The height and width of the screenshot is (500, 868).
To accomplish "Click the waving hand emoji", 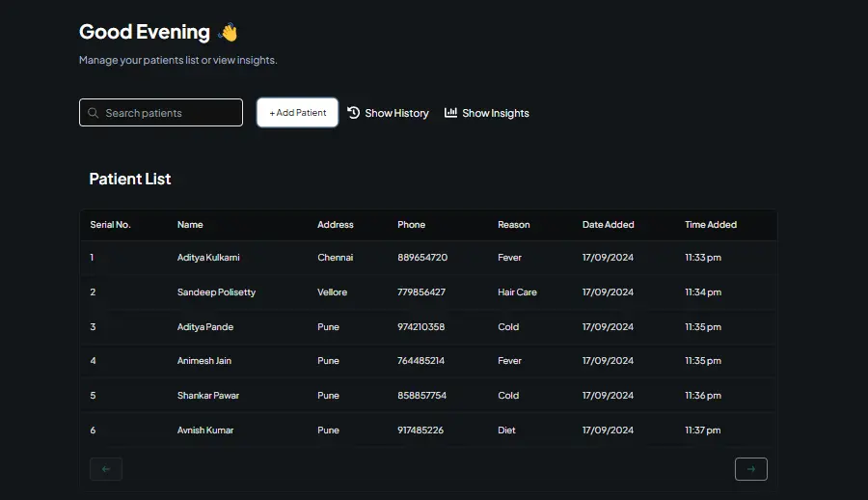I will click(228, 32).
